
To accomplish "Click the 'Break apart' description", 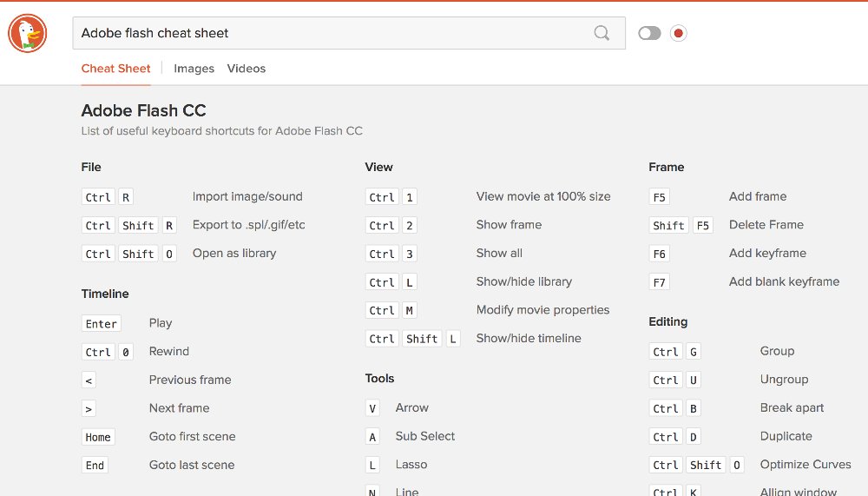I will click(792, 408).
